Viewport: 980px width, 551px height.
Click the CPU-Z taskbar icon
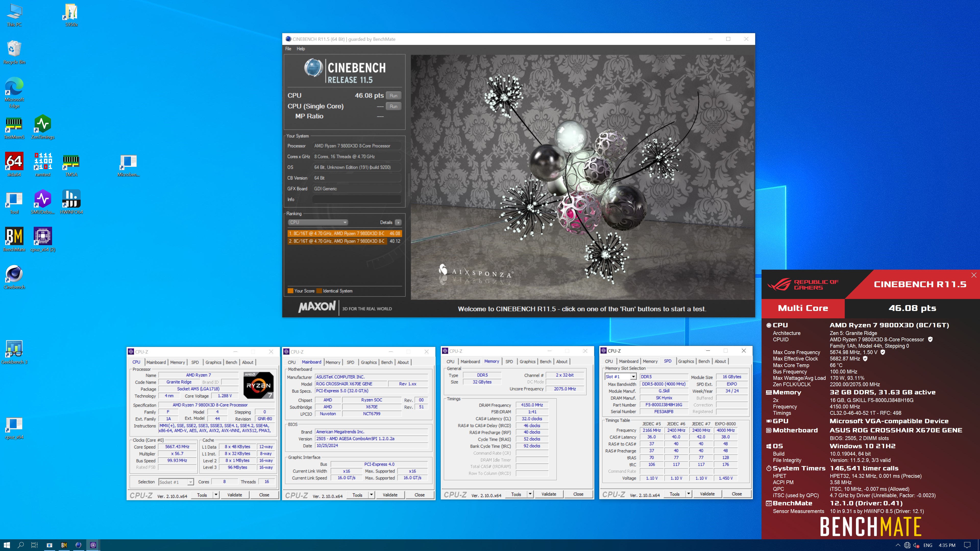93,545
